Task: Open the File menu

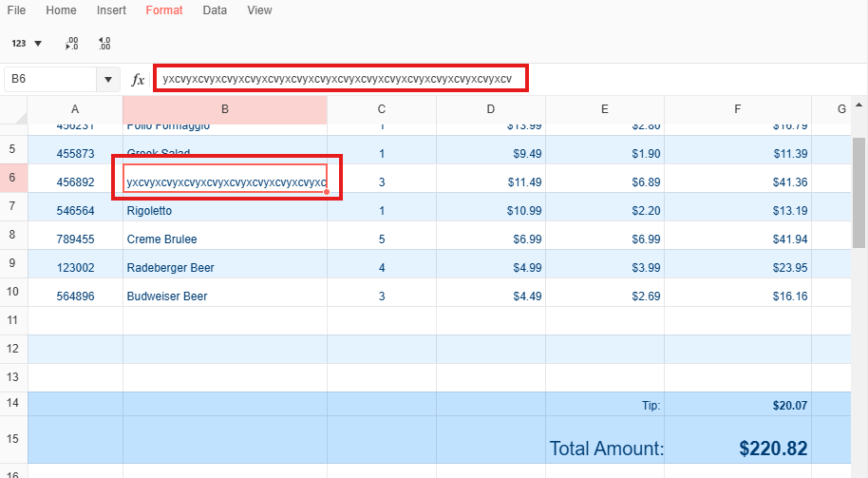Action: pyautogui.click(x=16, y=10)
